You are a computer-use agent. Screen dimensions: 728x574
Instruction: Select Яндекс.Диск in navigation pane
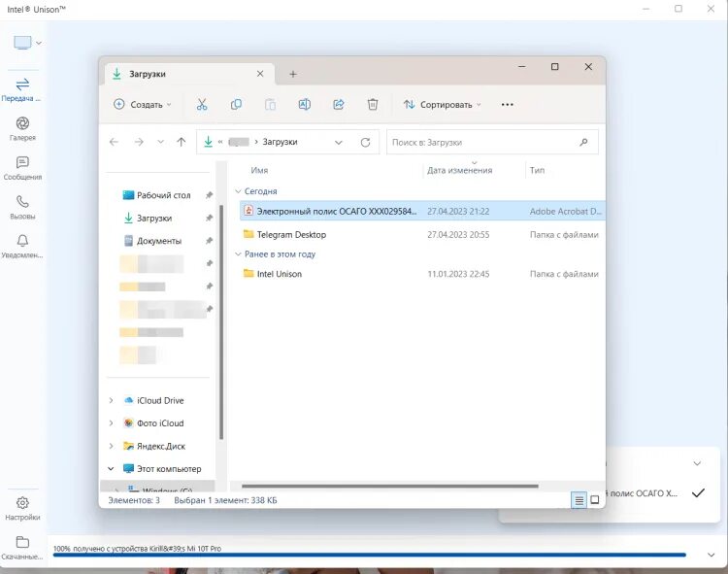click(154, 447)
